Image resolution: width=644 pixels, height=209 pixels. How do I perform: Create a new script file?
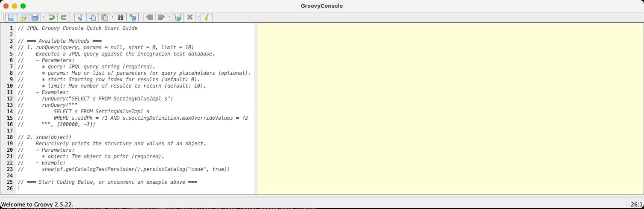pos(11,17)
